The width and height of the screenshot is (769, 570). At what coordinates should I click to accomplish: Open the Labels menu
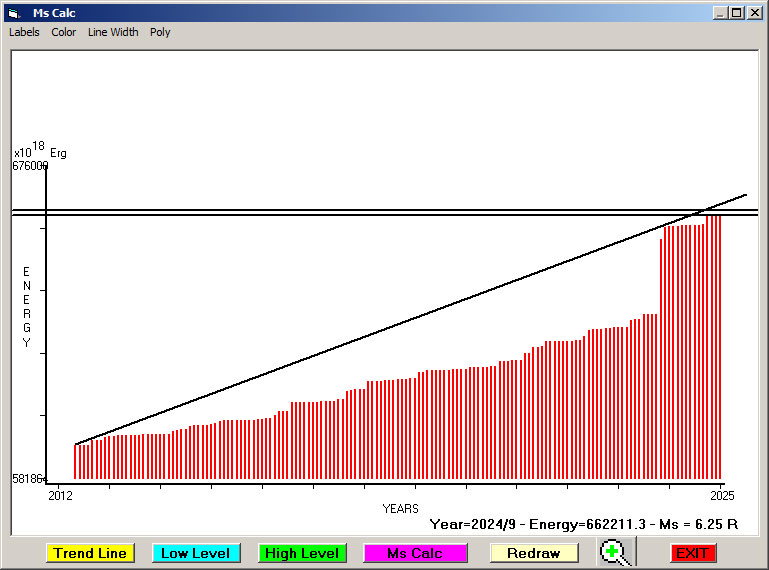click(24, 32)
